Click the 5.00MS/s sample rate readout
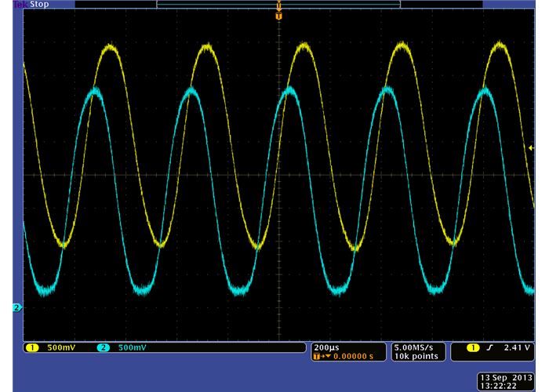 point(419,347)
